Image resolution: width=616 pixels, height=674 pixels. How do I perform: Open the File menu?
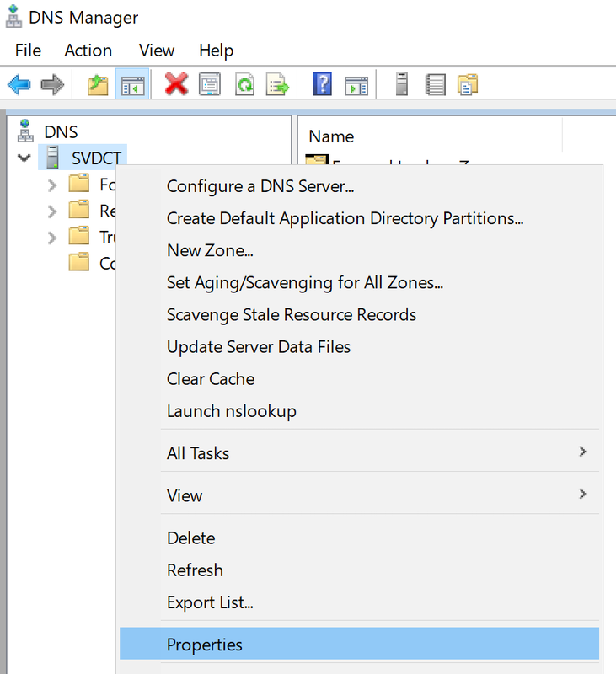point(28,51)
